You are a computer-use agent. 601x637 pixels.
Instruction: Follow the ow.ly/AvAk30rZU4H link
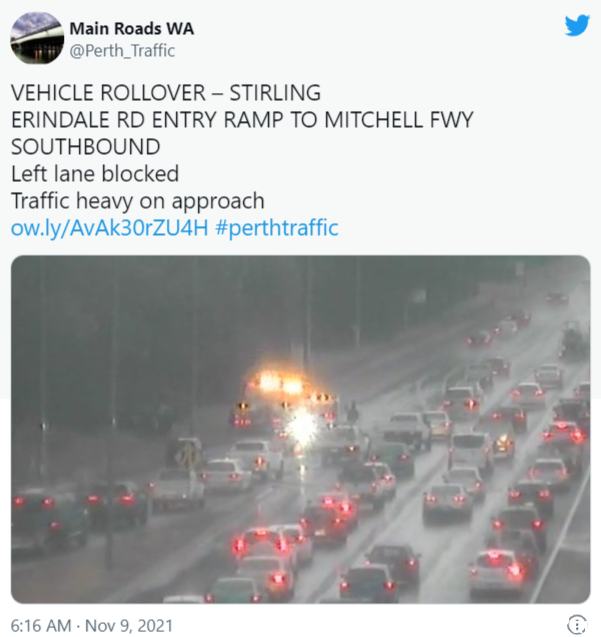coord(109,228)
